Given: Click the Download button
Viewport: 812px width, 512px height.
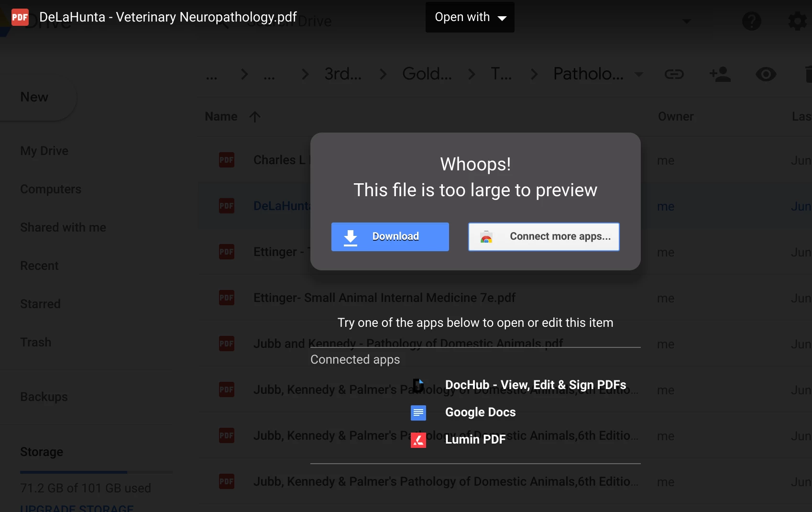Looking at the screenshot, I should tap(390, 237).
